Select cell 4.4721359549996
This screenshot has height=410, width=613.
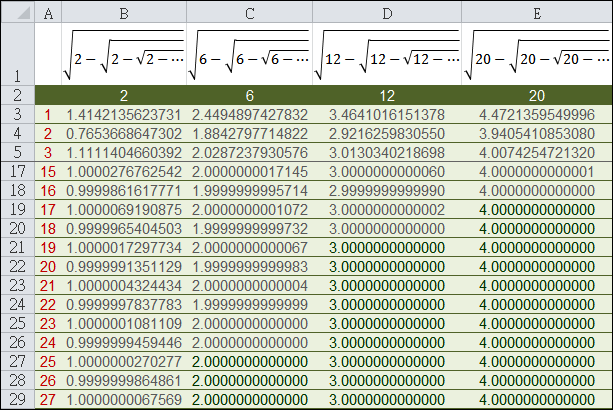[x=537, y=115]
